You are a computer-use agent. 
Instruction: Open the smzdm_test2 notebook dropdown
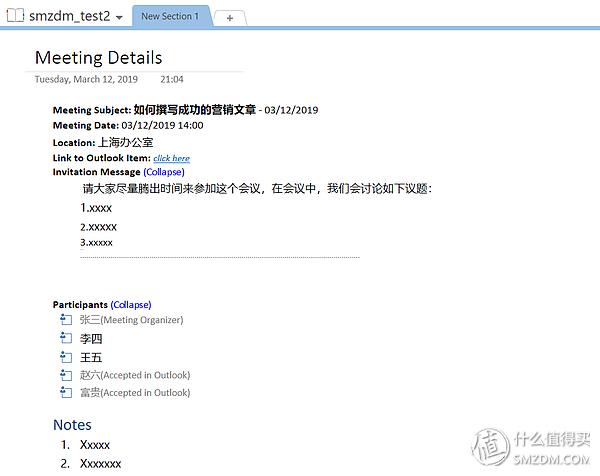pos(119,18)
